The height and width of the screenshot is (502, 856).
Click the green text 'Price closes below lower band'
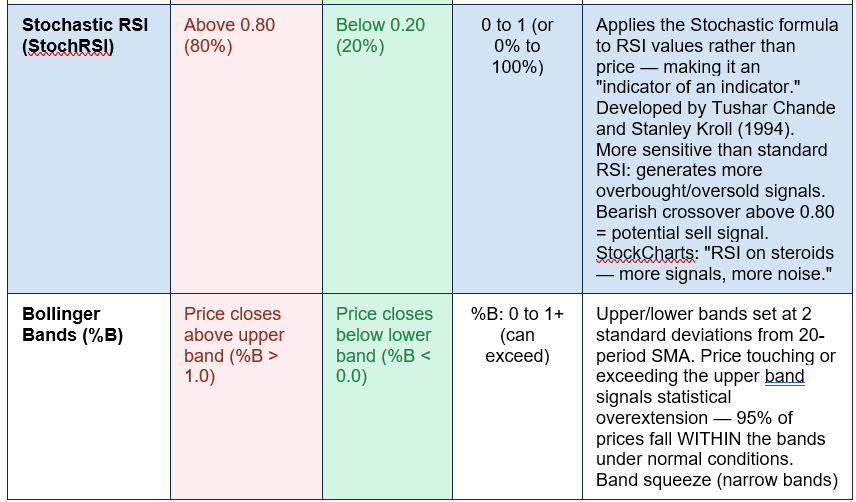click(384, 335)
